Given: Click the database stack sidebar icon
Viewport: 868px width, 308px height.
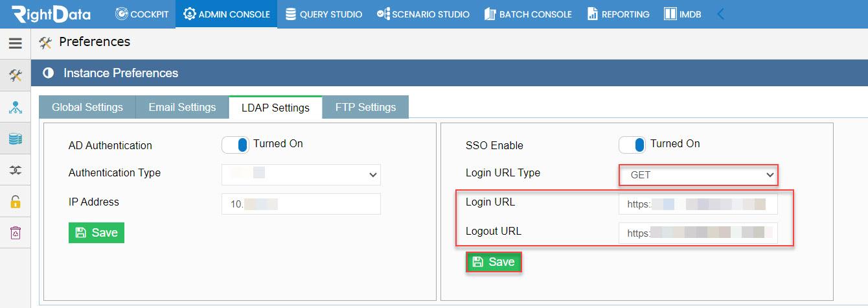Looking at the screenshot, I should [x=16, y=139].
